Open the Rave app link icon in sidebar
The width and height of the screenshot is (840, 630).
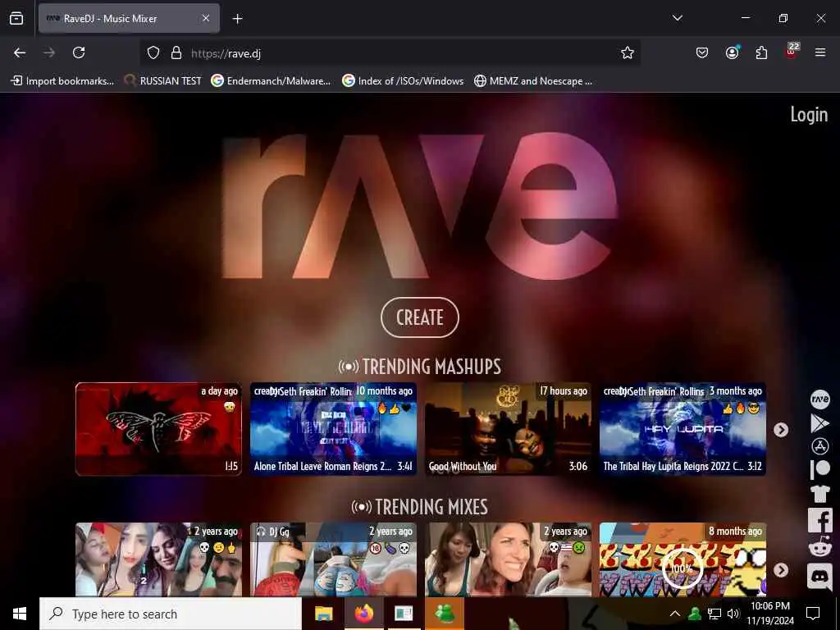pyautogui.click(x=819, y=399)
